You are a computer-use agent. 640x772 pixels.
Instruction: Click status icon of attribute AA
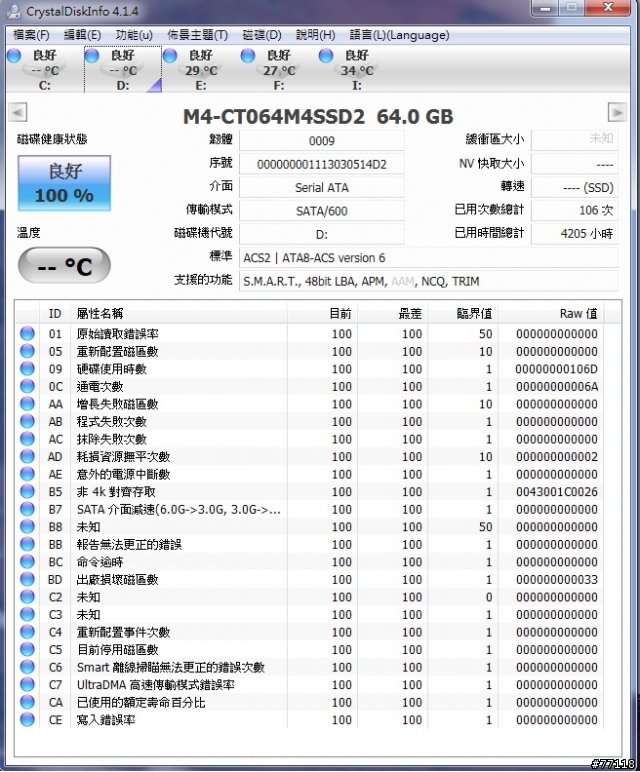[28, 404]
